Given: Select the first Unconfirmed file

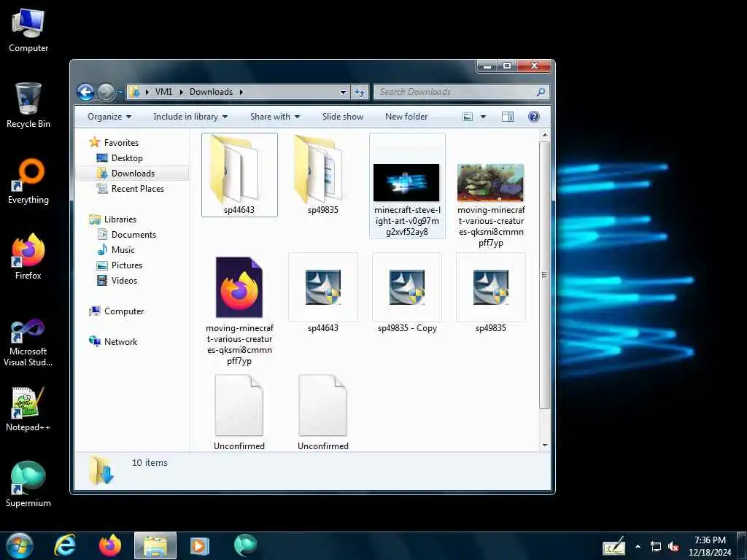Looking at the screenshot, I should coord(239,412).
